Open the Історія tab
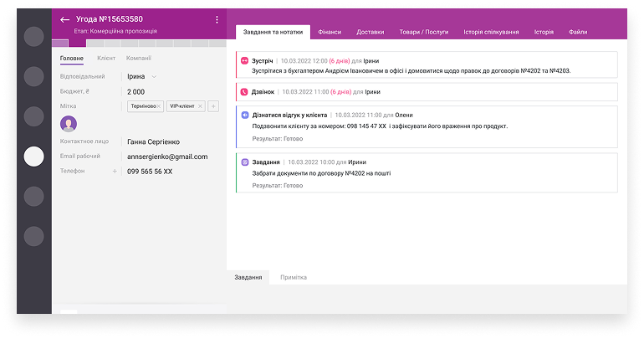 pyautogui.click(x=544, y=32)
